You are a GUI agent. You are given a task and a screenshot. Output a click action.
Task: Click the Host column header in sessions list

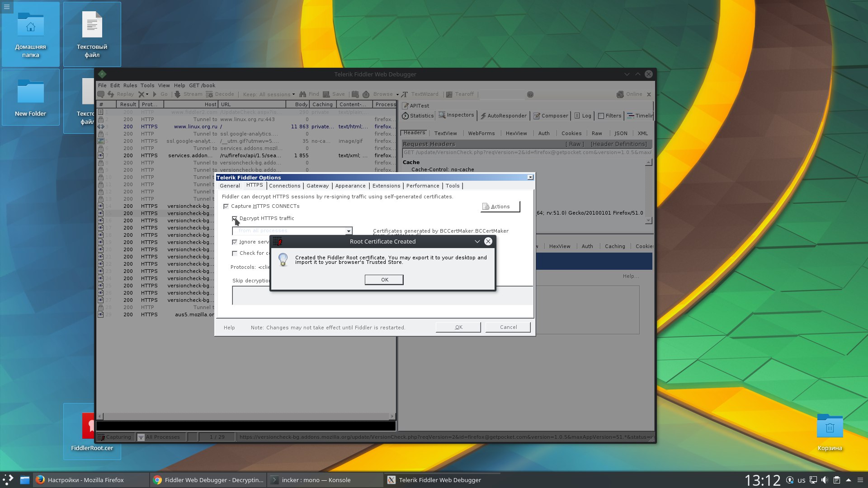(x=191, y=104)
